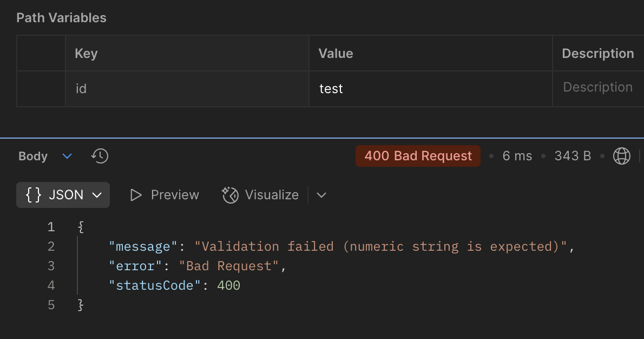Click the response size 343 B
644x339 pixels.
573,156
